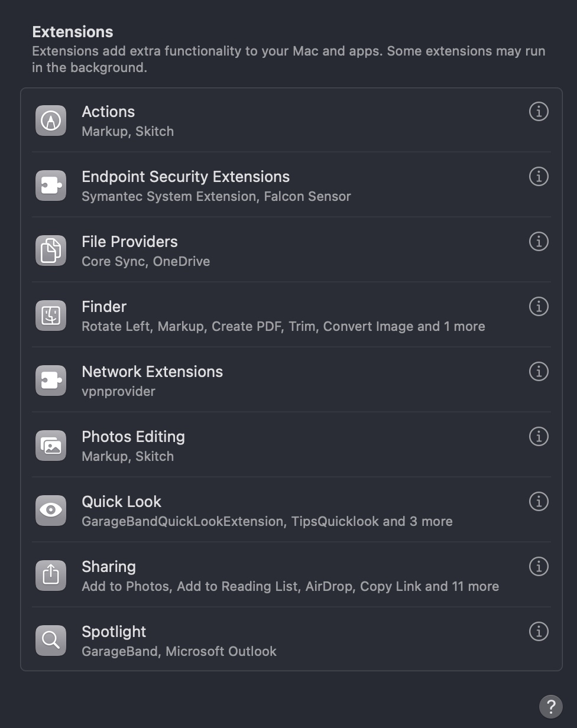
Task: Click the Finder face icon
Action: point(51,316)
